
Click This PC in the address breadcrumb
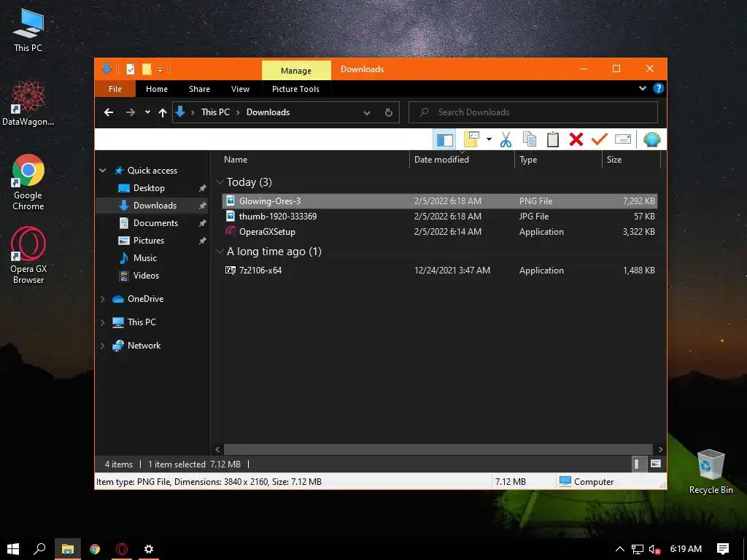(x=215, y=112)
